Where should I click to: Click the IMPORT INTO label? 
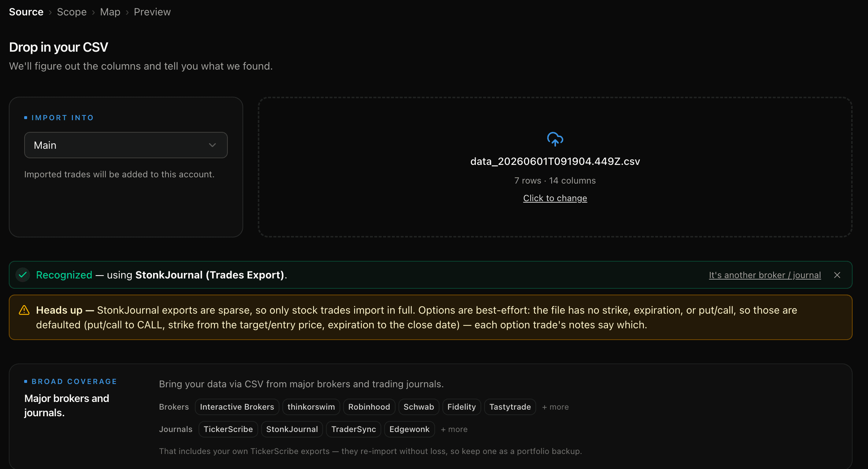pos(63,118)
